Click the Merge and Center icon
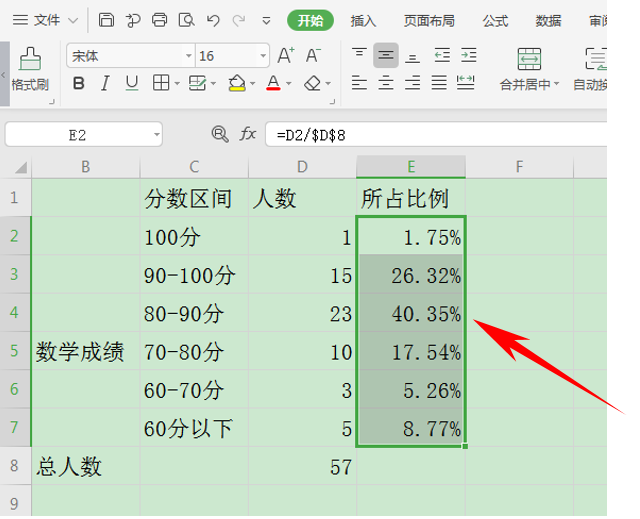Viewport: 640px width, 519px height. [x=529, y=59]
